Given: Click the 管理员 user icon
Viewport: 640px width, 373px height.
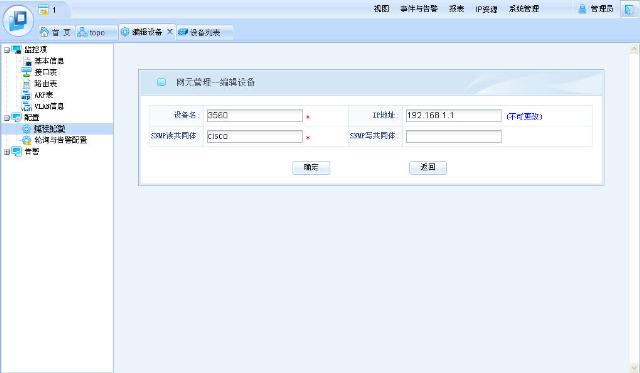Looking at the screenshot, I should click(x=582, y=9).
